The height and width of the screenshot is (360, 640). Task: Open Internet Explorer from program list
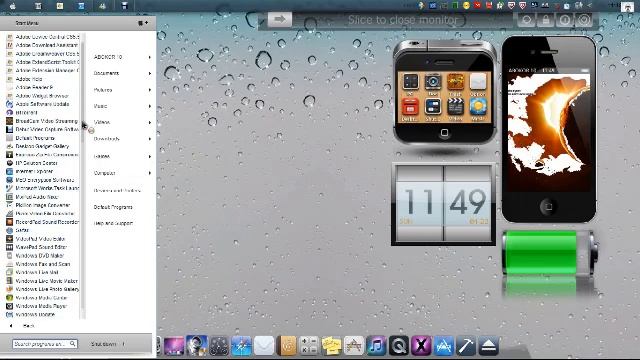pos(34,171)
